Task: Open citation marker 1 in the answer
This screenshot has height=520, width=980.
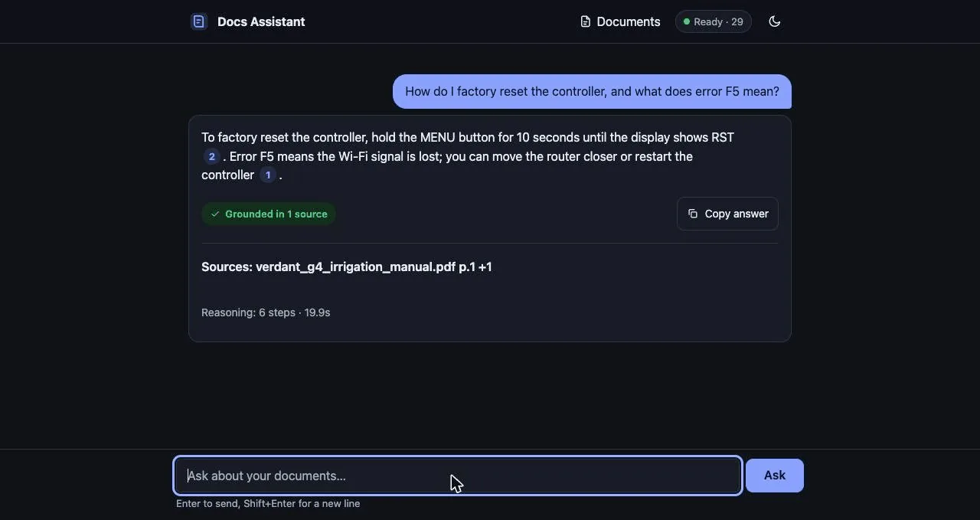Action: (x=268, y=175)
